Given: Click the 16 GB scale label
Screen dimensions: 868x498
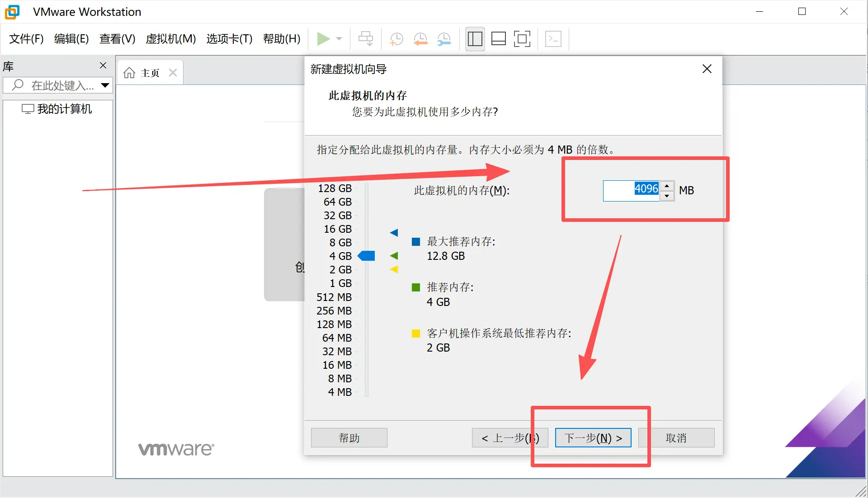Looking at the screenshot, I should 337,229.
